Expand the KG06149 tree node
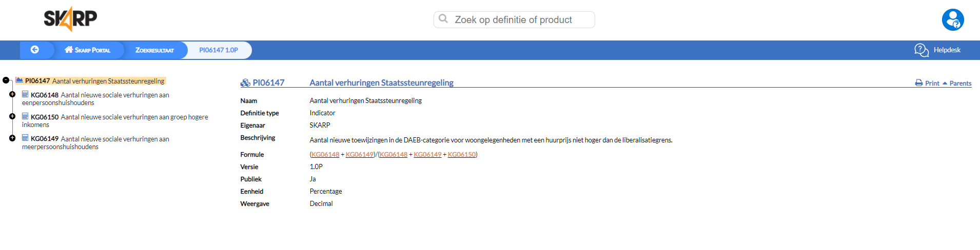980x250 pixels. (12, 138)
